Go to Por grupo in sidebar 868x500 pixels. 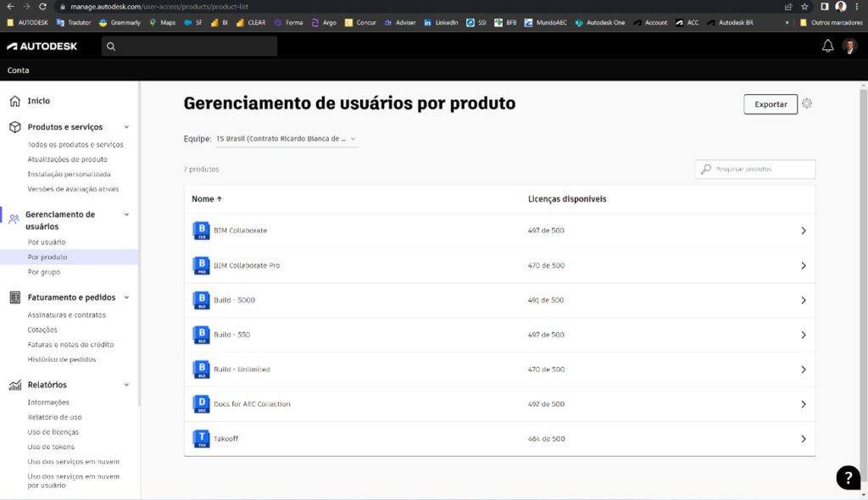click(44, 272)
